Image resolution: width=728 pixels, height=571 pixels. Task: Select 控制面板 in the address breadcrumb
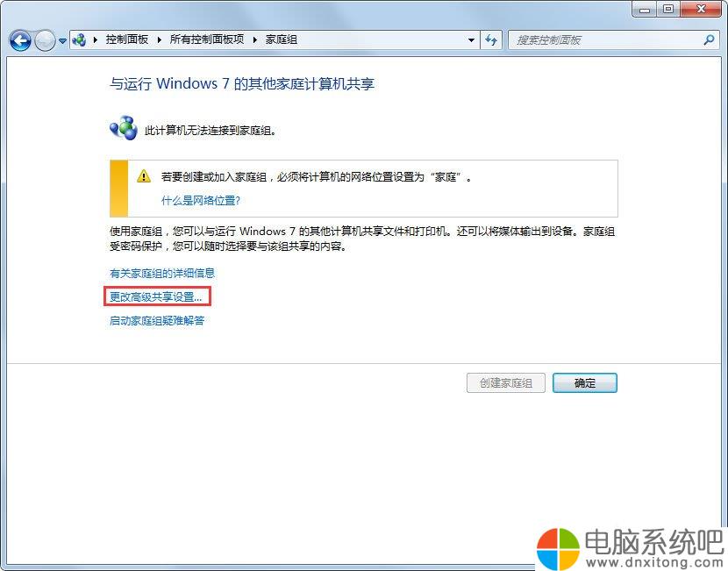point(127,40)
